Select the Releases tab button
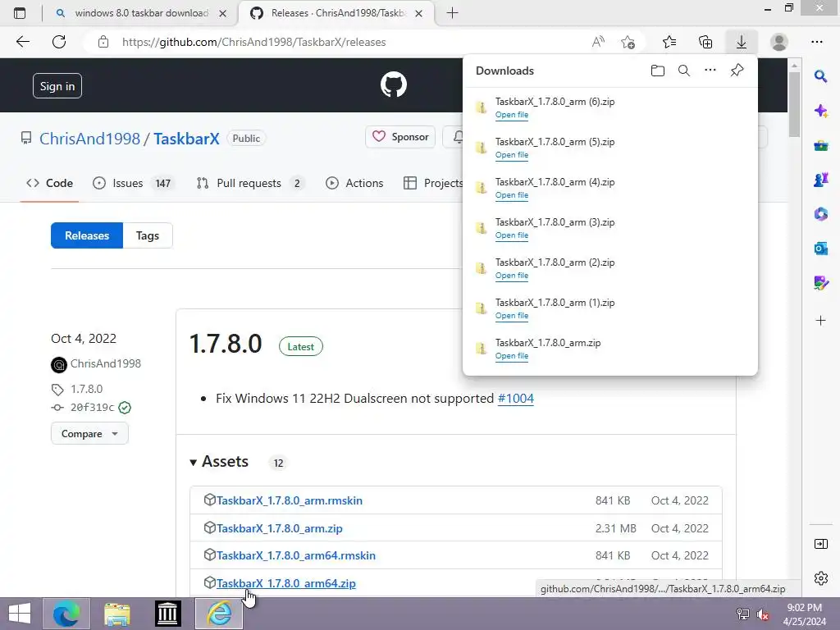The height and width of the screenshot is (630, 840). pyautogui.click(x=87, y=235)
